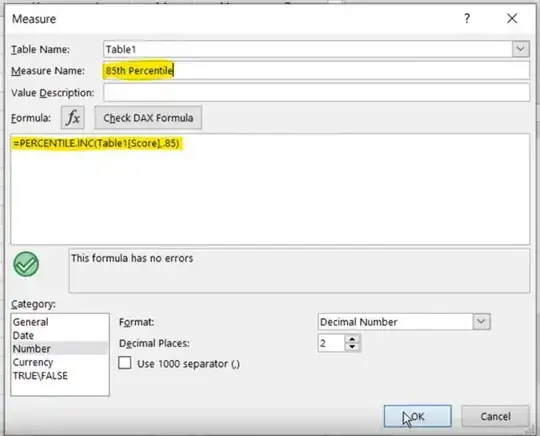This screenshot has width=540, height=436.
Task: Click the help question mark icon
Action: [467, 18]
